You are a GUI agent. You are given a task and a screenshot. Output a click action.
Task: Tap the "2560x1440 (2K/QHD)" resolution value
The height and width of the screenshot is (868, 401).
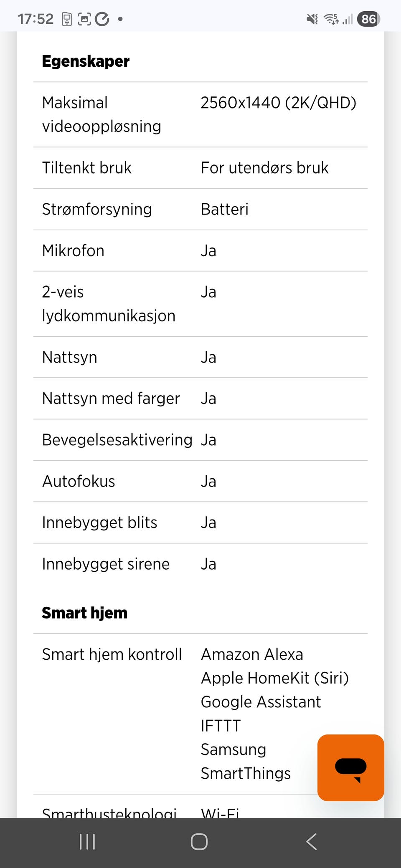278,103
